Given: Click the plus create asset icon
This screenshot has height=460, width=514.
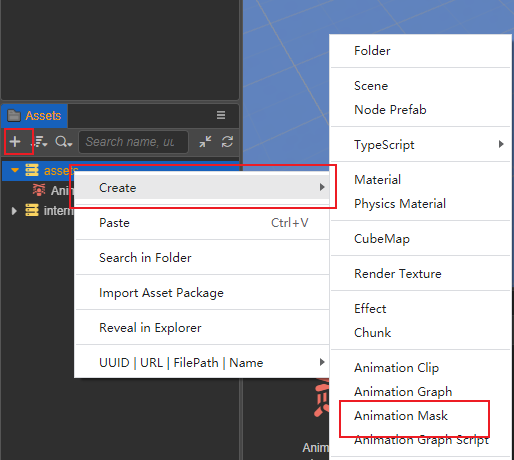Looking at the screenshot, I should coord(15,142).
